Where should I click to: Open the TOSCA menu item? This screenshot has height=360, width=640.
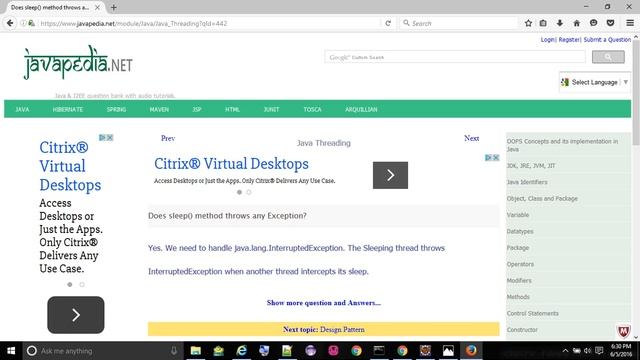coord(312,109)
